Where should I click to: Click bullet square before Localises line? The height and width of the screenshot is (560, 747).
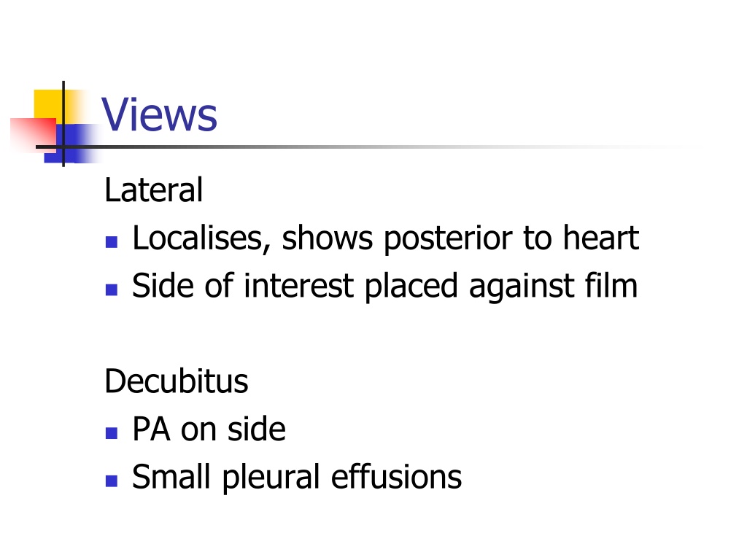[x=112, y=242]
